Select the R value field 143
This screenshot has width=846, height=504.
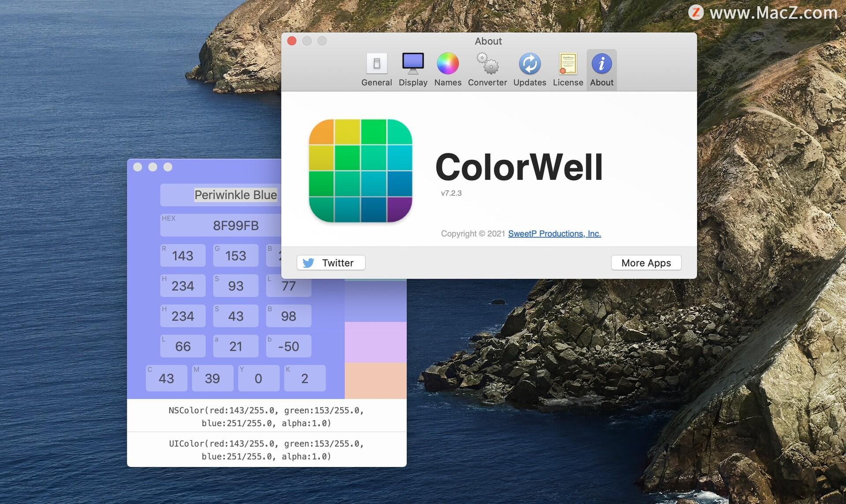tap(183, 256)
